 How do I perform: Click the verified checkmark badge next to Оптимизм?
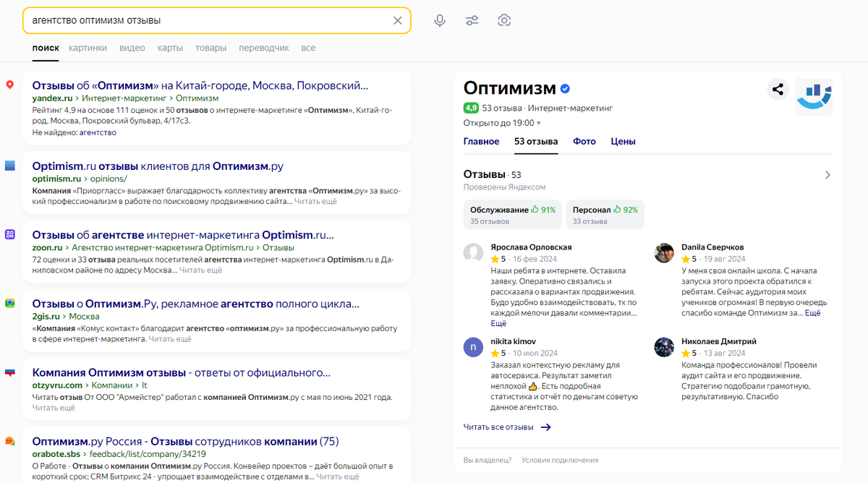tap(565, 89)
